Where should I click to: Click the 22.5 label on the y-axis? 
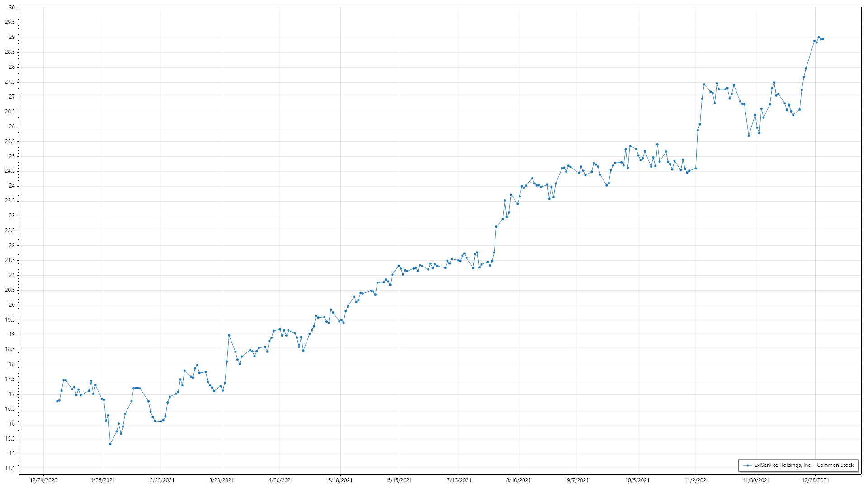[10, 230]
